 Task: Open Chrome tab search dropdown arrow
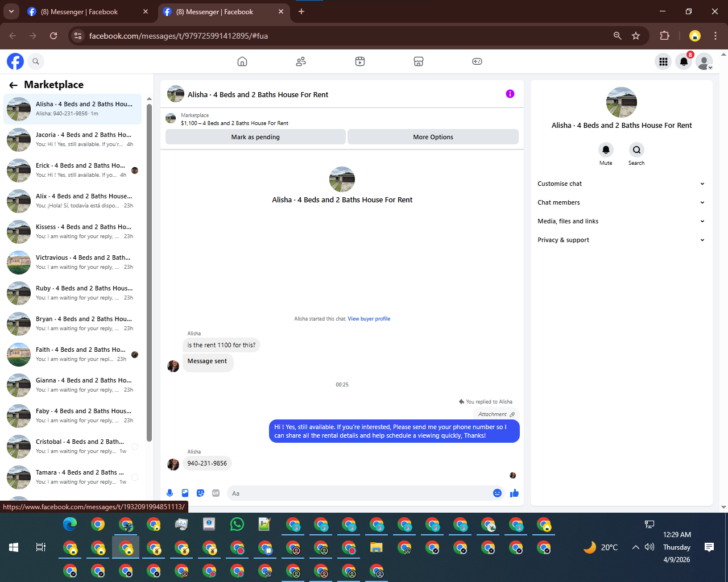click(x=11, y=11)
